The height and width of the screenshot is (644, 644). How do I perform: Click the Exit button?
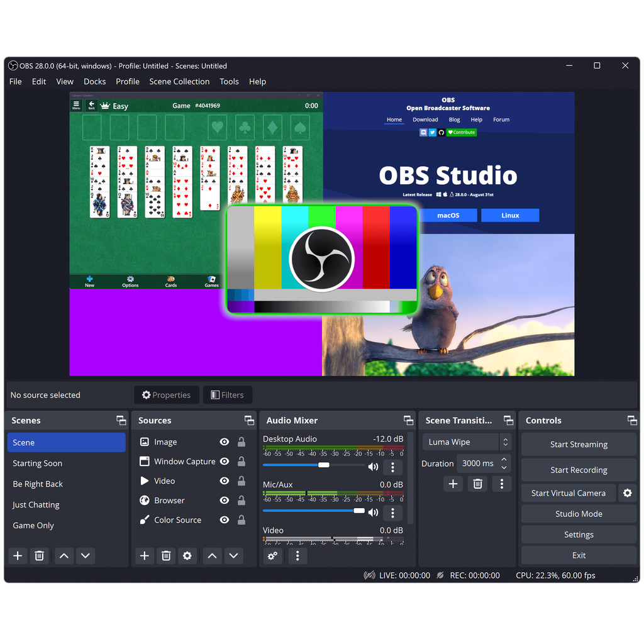[579, 555]
